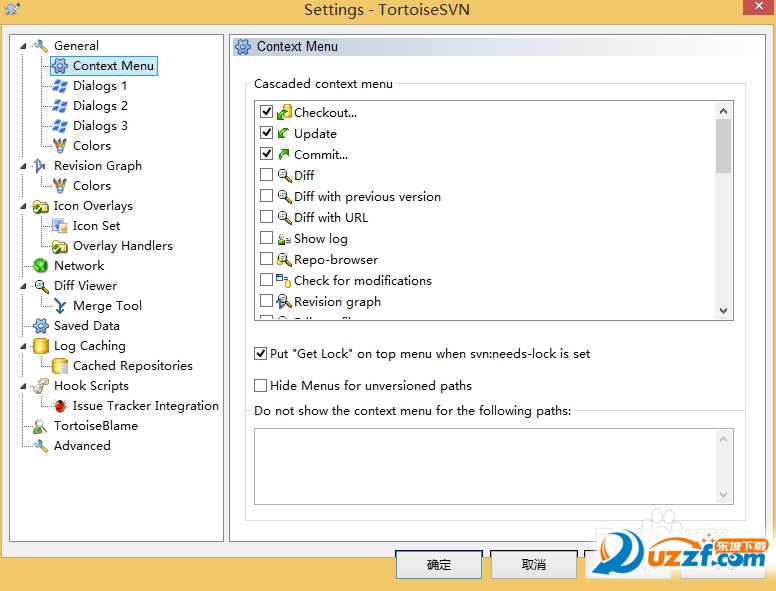
Task: Click the Revision Graph icon
Action: tap(40, 165)
